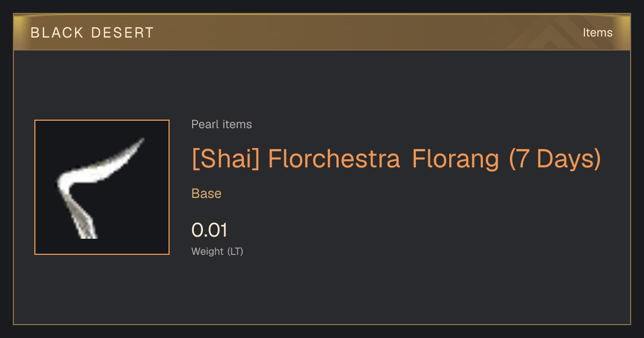Click the 0.01 weight value
This screenshot has height=338, width=644.
coord(209,230)
